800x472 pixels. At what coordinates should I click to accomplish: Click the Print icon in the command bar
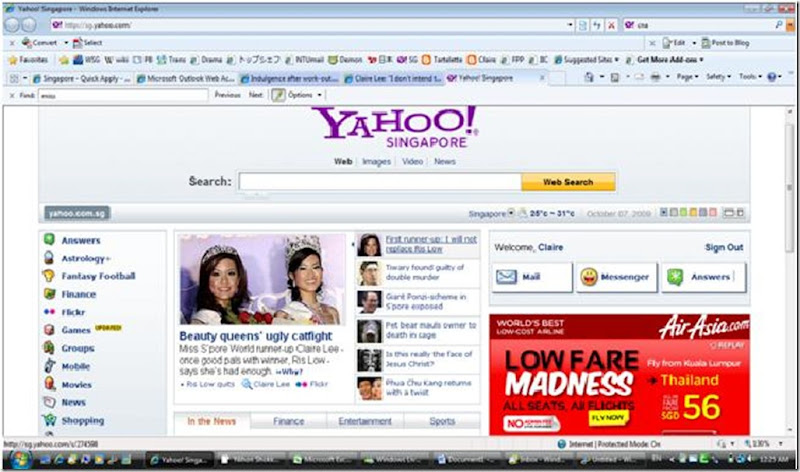pos(655,77)
